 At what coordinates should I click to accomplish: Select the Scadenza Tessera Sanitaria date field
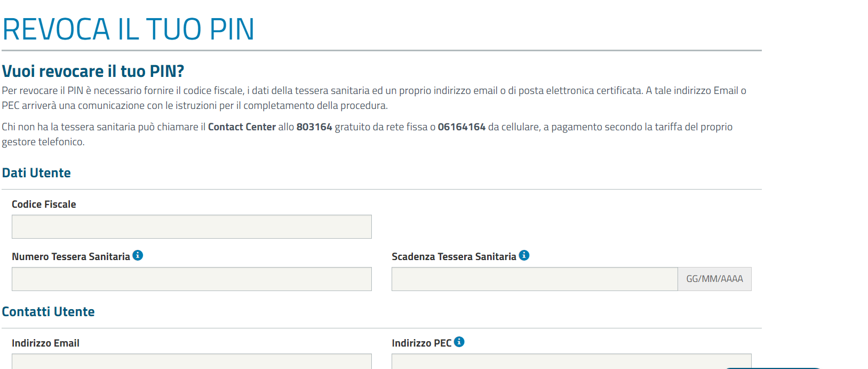click(x=535, y=279)
